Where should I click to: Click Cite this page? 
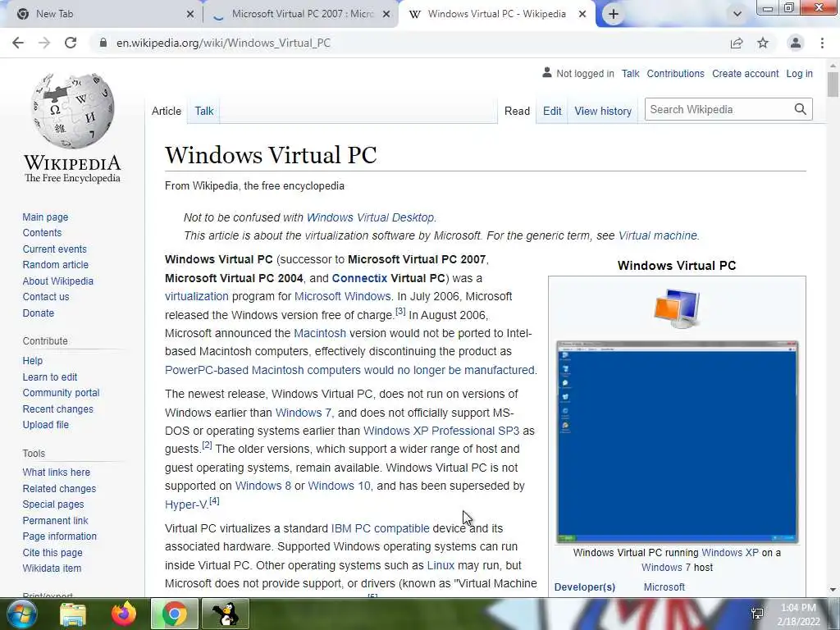tap(52, 552)
